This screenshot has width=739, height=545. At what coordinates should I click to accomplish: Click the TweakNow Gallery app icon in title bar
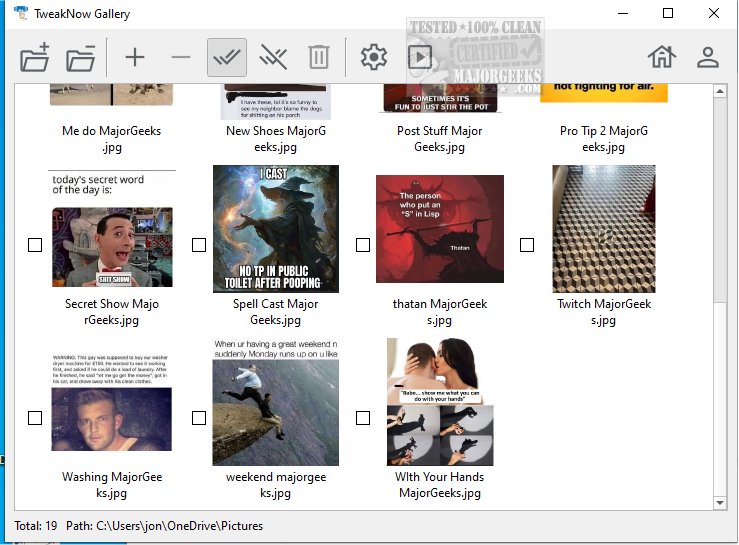coord(21,13)
